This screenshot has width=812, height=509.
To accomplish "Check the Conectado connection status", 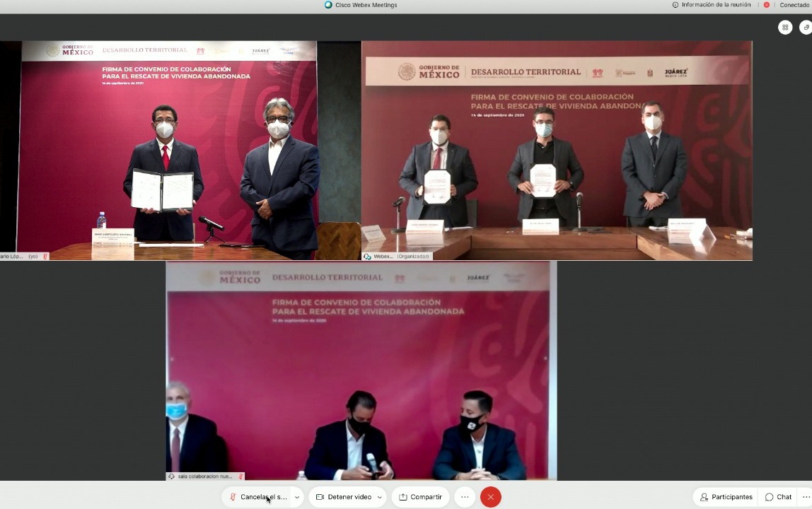I will (x=794, y=5).
